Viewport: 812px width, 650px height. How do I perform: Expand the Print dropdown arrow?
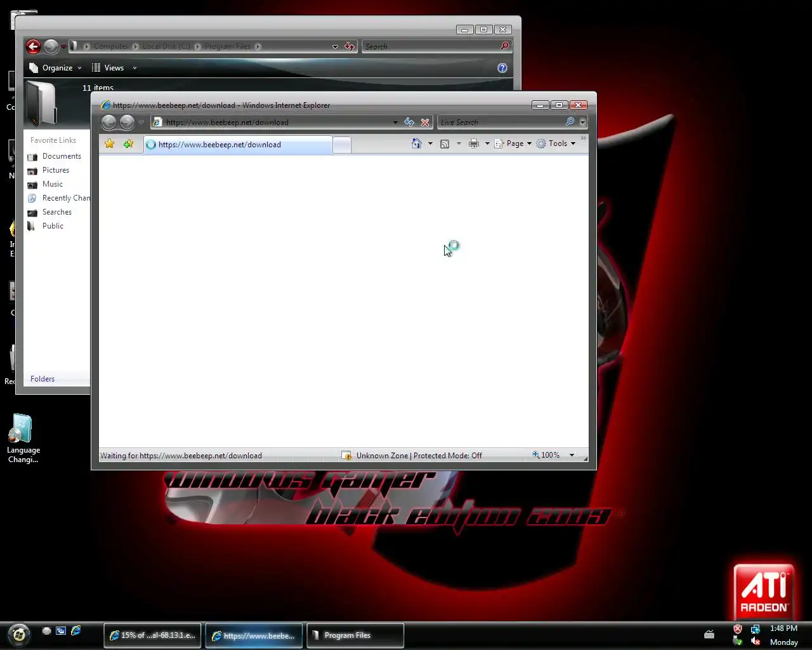click(x=487, y=143)
